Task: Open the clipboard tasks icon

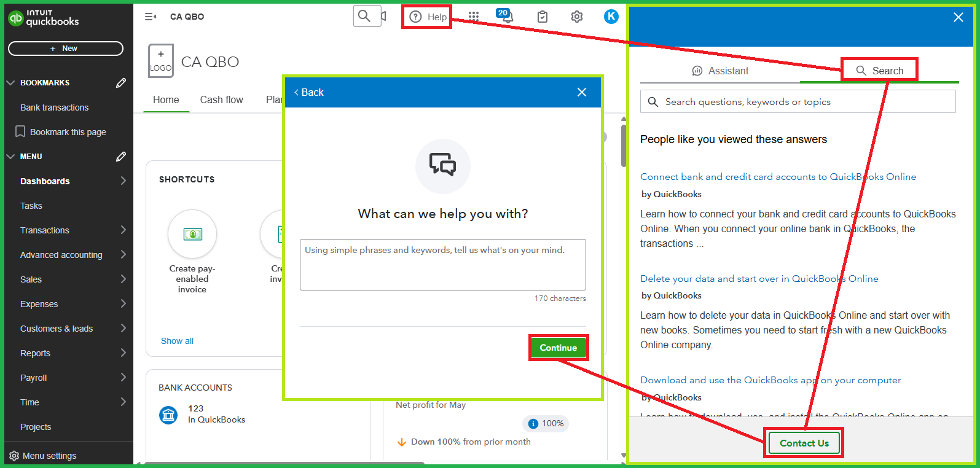Action: tap(543, 17)
